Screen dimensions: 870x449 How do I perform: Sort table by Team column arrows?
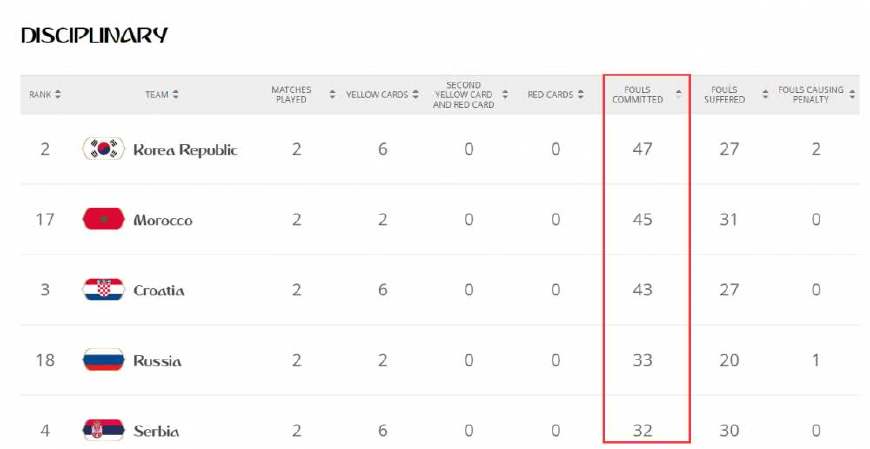(176, 95)
